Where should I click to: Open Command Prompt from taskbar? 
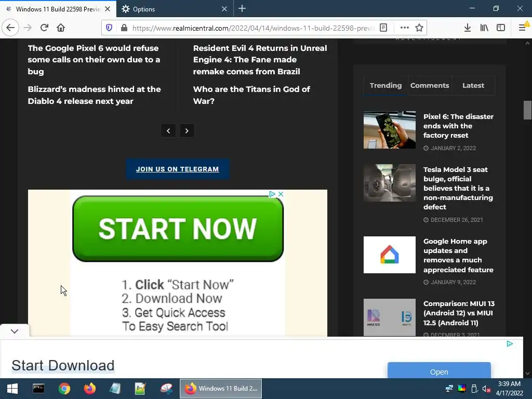tap(38, 389)
